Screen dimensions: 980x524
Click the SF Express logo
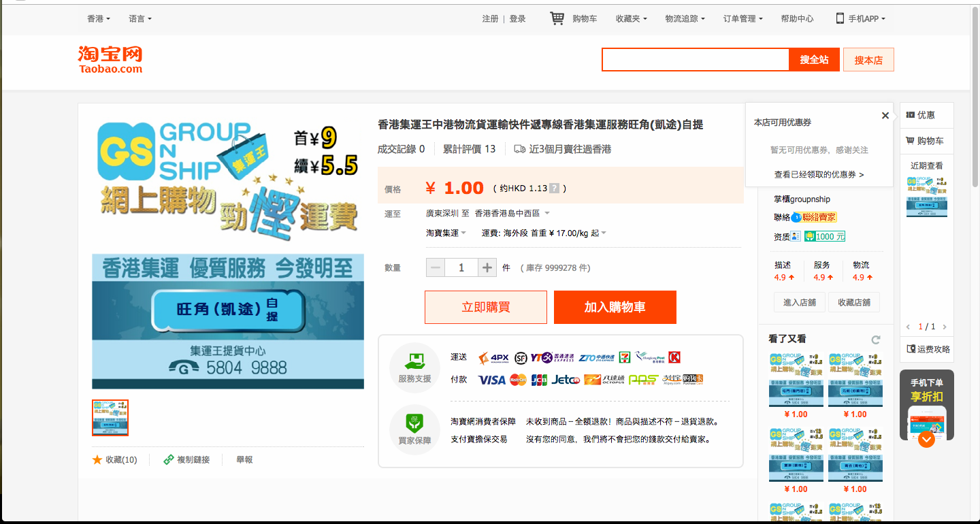click(x=521, y=357)
